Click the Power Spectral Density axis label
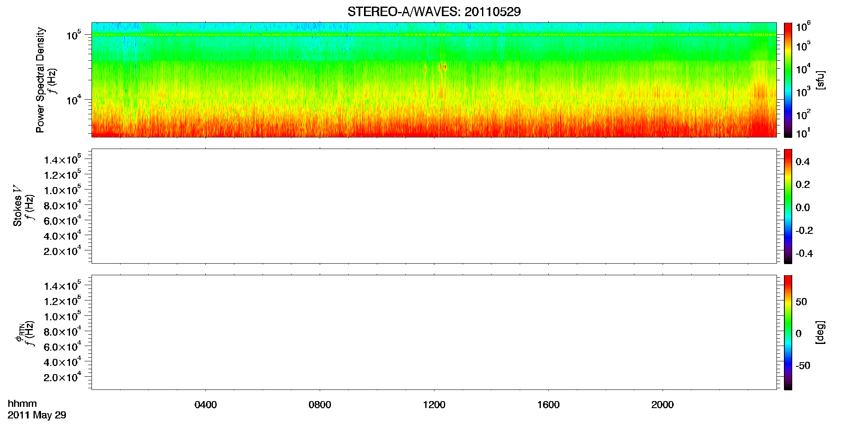Image resolution: width=868 pixels, height=447 pixels. tap(40, 80)
